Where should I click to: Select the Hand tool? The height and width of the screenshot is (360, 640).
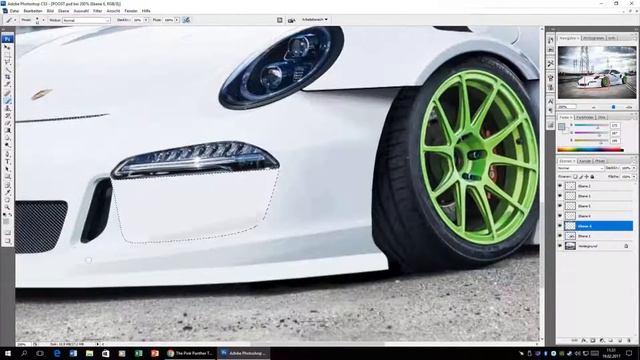[7, 200]
